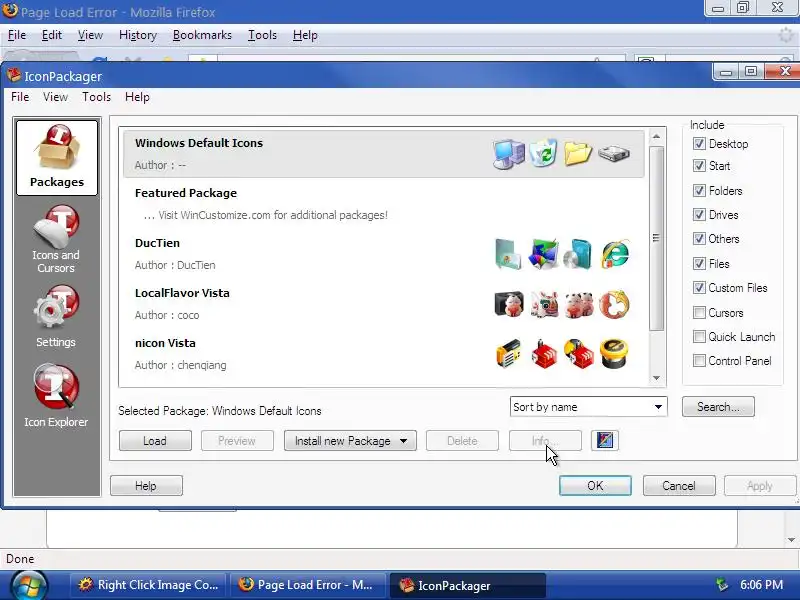Click the third preview icon of LocalFlavor Vista
The image size is (800, 600).
pos(579,304)
